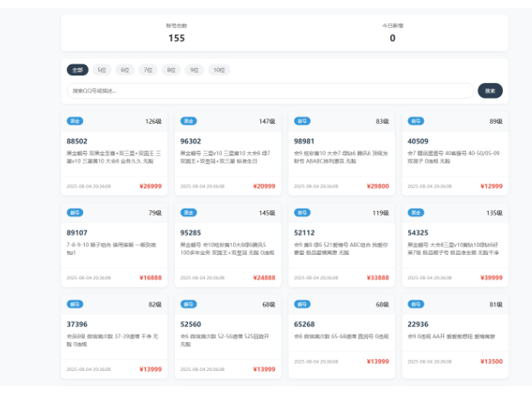Click the badge on card 54325

(x=416, y=213)
